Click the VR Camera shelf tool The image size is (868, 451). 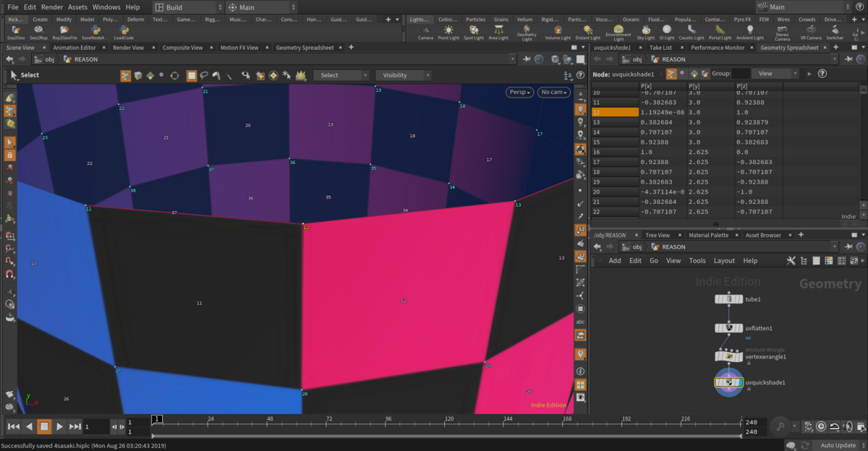tap(811, 32)
